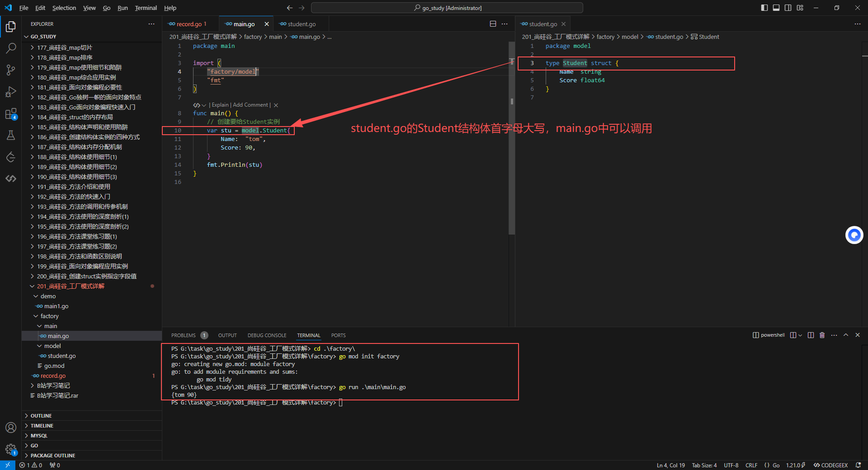This screenshot has width=868, height=470.
Task: Close the terminal panel
Action: tap(858, 335)
